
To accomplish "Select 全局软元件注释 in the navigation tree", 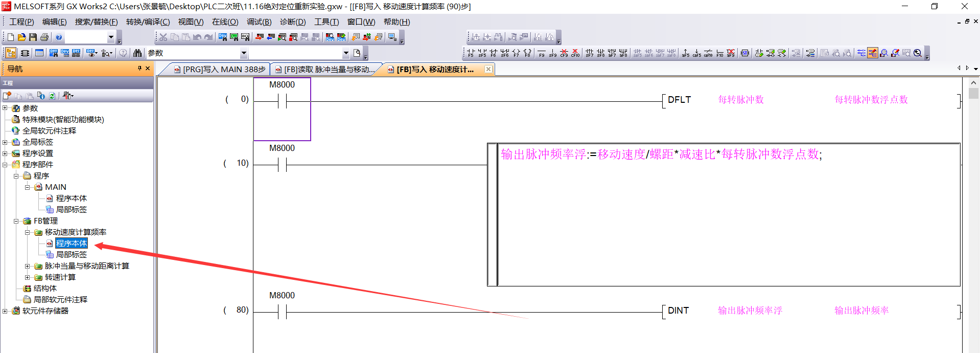I will click(49, 131).
